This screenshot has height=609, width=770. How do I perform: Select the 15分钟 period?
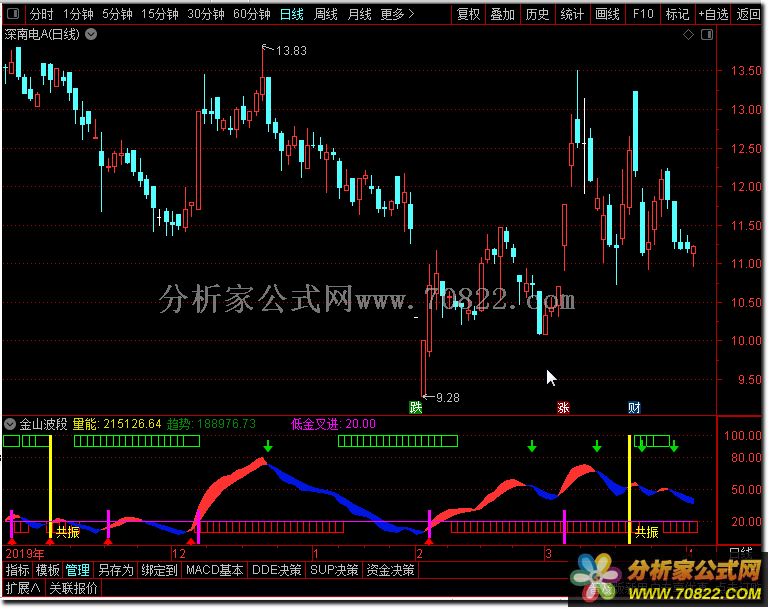(x=160, y=14)
